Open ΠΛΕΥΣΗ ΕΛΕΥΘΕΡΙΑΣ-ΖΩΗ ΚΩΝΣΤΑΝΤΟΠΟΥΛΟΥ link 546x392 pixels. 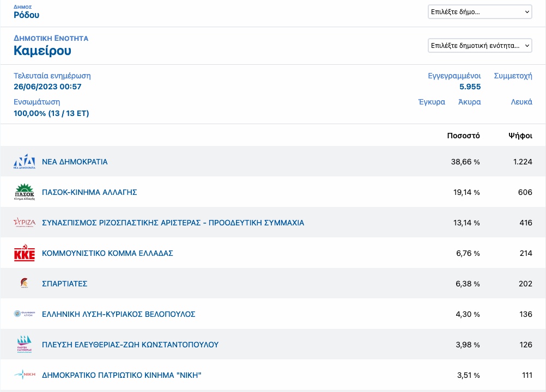click(130, 345)
